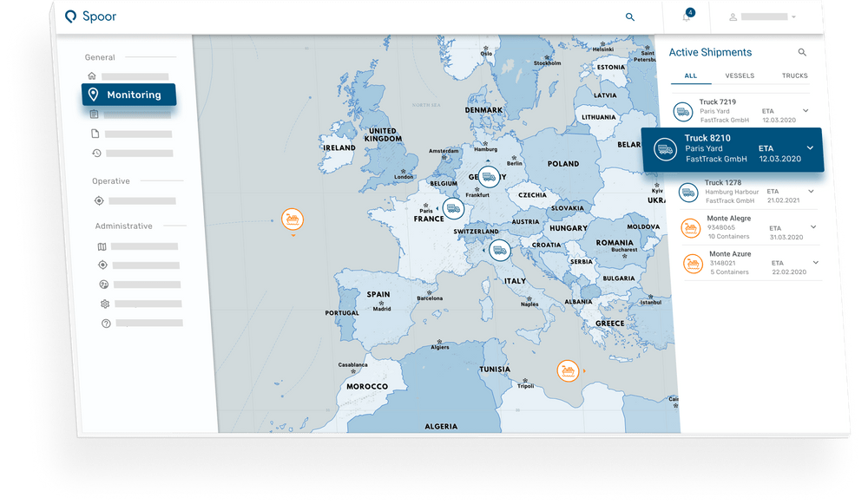Click the target icon under Operative

(99, 201)
